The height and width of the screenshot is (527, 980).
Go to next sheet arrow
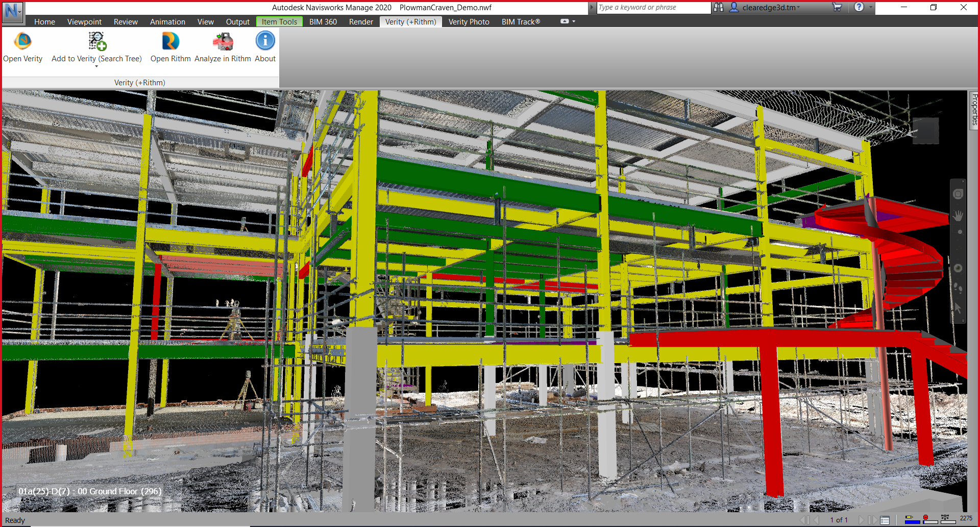[x=862, y=520]
